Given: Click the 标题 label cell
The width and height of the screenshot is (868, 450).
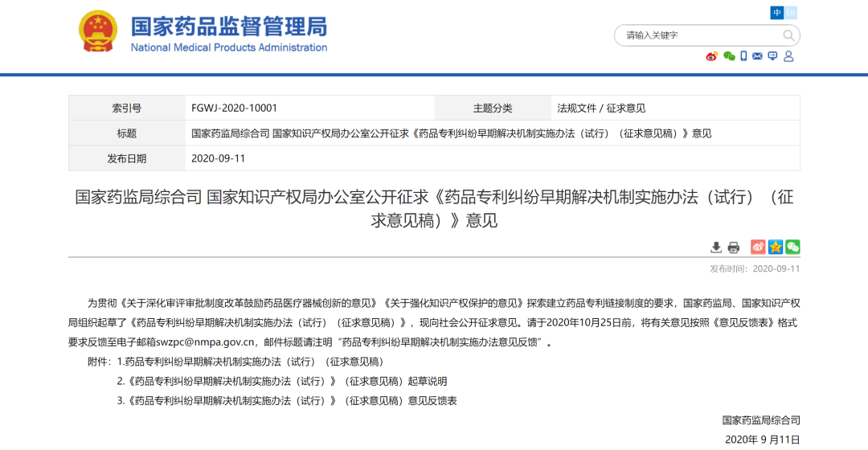Looking at the screenshot, I should coord(127,133).
